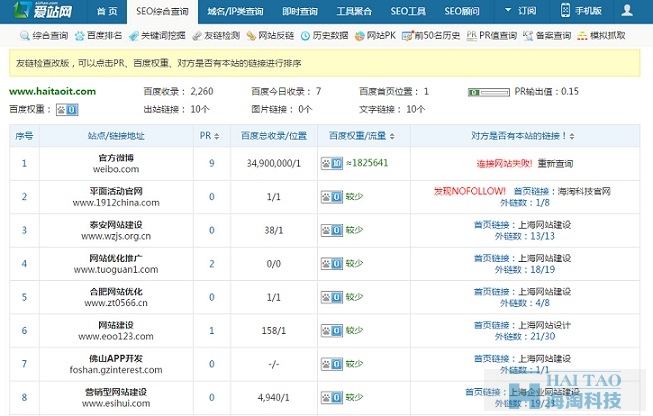This screenshot has width=653, height=416.
Task: Click the 百度权重 badge under haitaoit.com
Action: tap(67, 110)
